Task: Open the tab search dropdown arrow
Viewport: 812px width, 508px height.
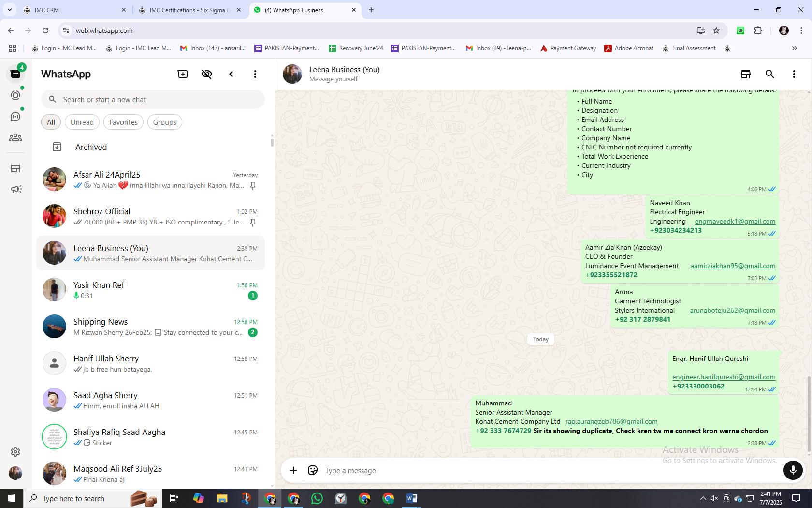Action: point(9,10)
